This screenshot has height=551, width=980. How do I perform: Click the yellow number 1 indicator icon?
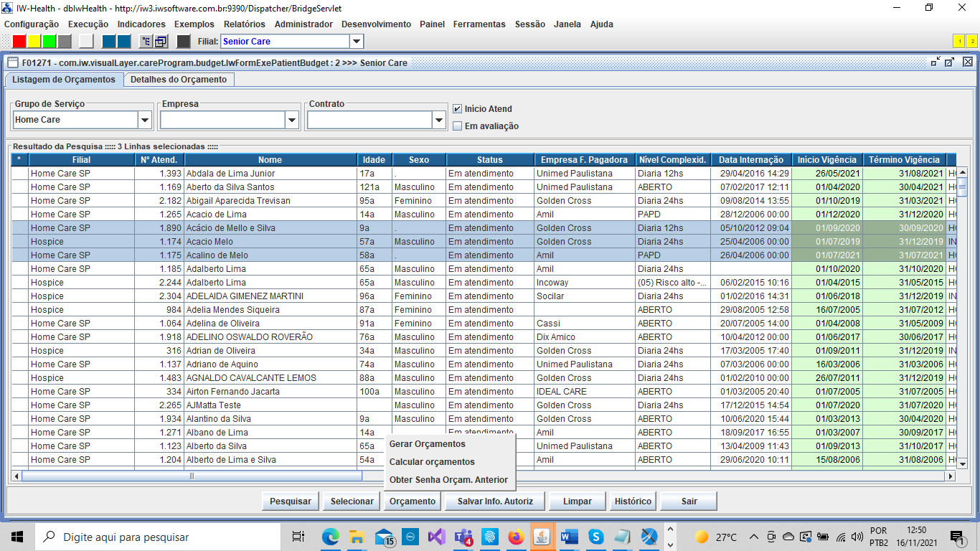tap(958, 41)
